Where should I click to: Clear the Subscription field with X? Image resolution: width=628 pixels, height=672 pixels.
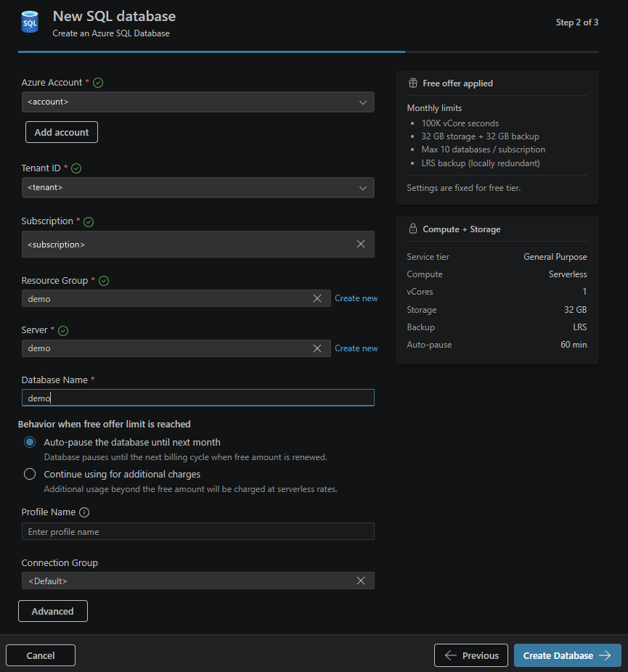361,244
